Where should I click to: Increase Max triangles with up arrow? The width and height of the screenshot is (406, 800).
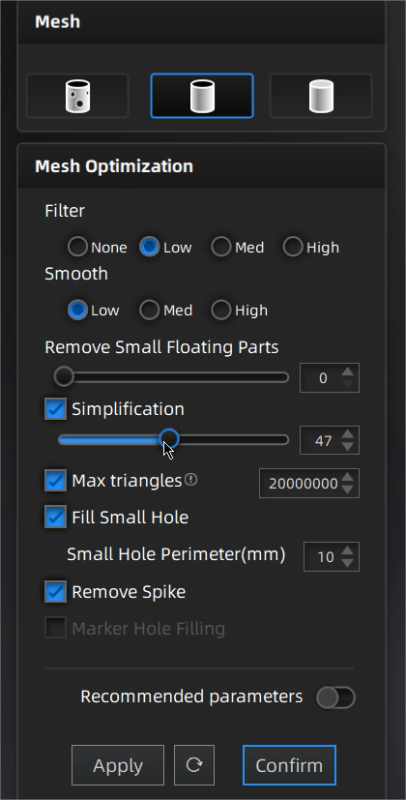[x=347, y=478]
